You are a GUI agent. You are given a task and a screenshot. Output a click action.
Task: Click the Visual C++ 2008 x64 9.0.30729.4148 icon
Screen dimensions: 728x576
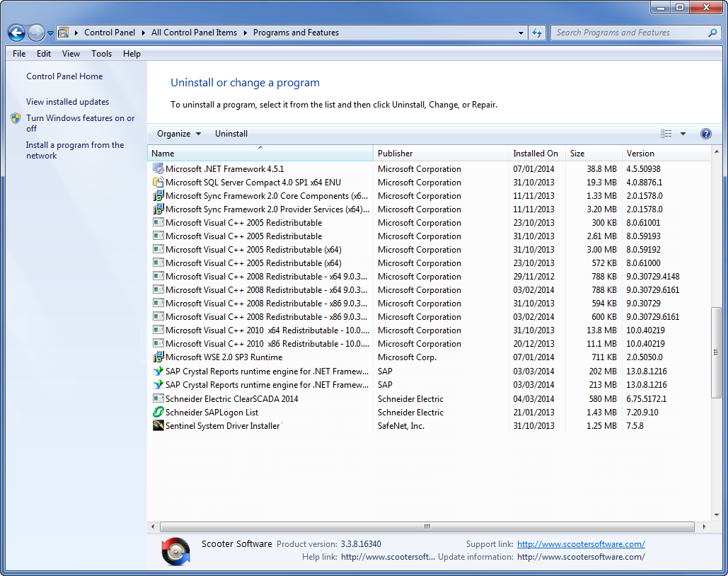coord(158,277)
